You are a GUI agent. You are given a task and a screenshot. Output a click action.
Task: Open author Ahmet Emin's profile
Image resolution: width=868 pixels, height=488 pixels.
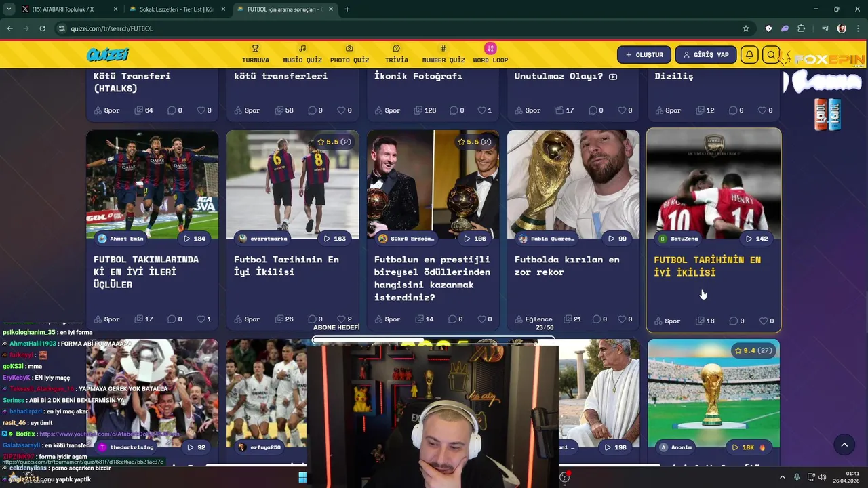click(121, 239)
